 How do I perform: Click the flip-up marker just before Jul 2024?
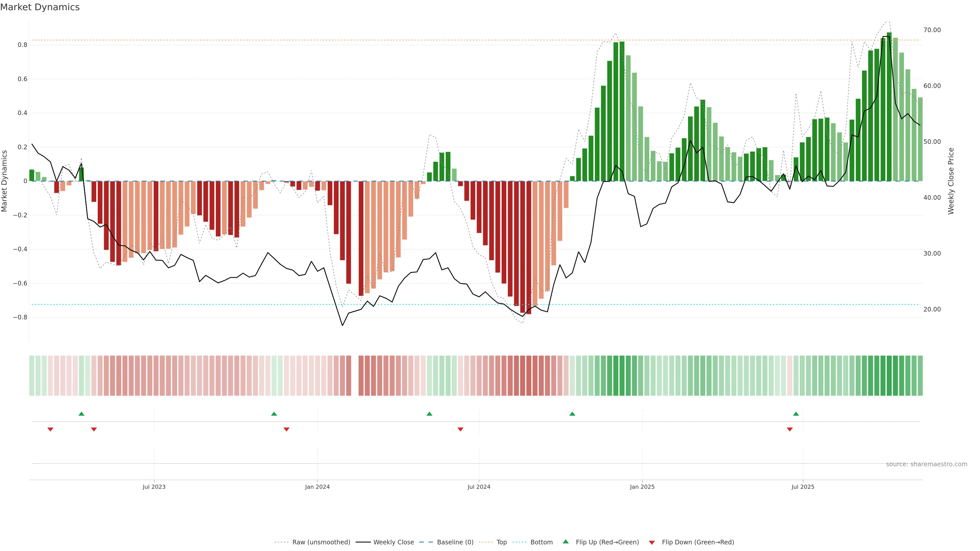pos(430,414)
